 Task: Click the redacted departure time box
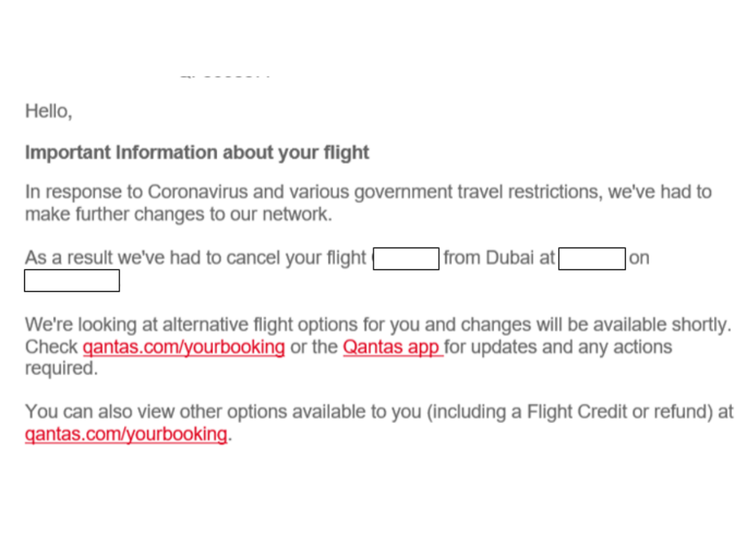point(592,258)
